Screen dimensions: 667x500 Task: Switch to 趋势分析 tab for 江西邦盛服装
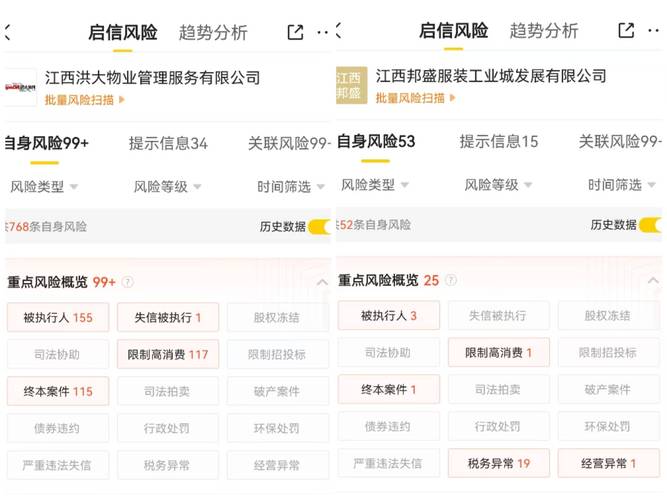coord(544,31)
